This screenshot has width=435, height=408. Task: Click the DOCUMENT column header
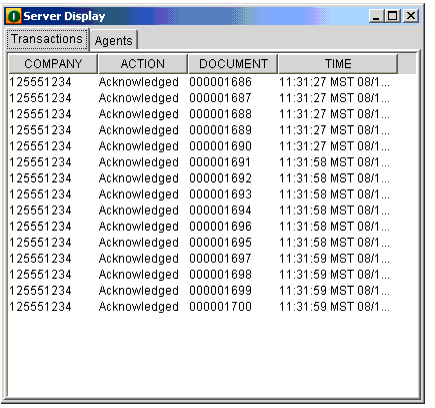233,64
